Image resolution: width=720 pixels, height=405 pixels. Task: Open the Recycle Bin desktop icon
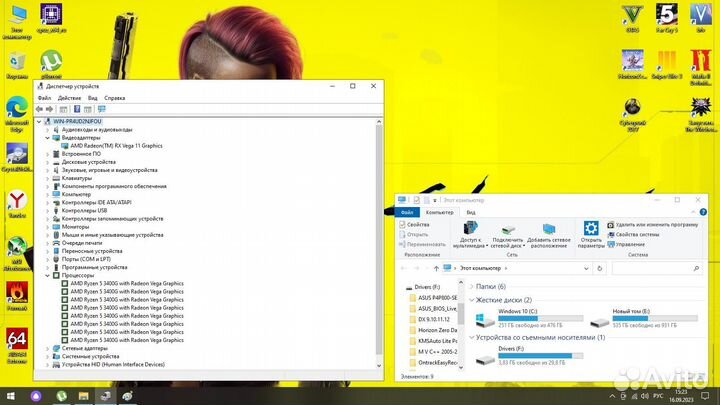[17, 62]
